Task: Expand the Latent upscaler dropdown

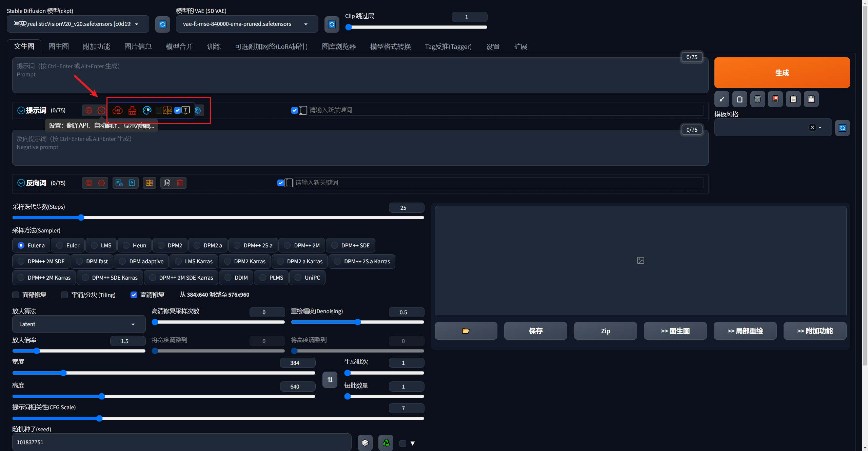Action: (79, 324)
